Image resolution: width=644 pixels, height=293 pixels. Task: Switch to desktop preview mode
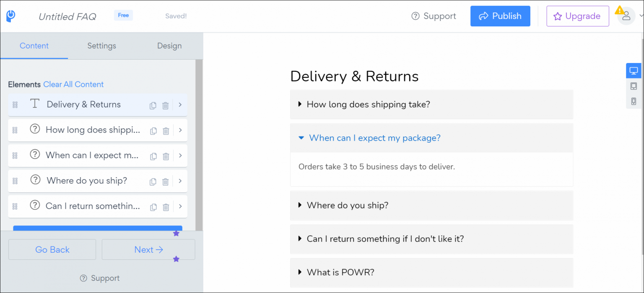click(634, 71)
